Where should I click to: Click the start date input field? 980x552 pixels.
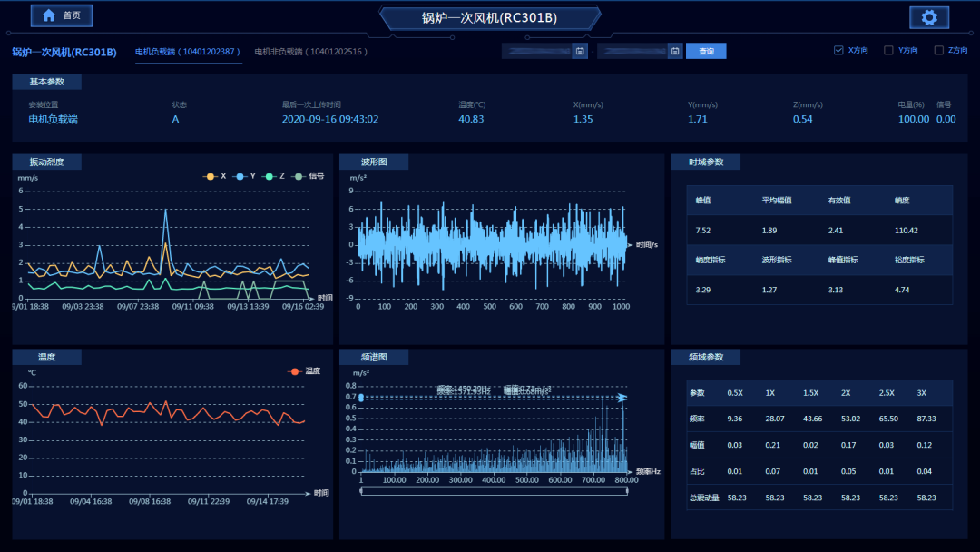click(537, 51)
